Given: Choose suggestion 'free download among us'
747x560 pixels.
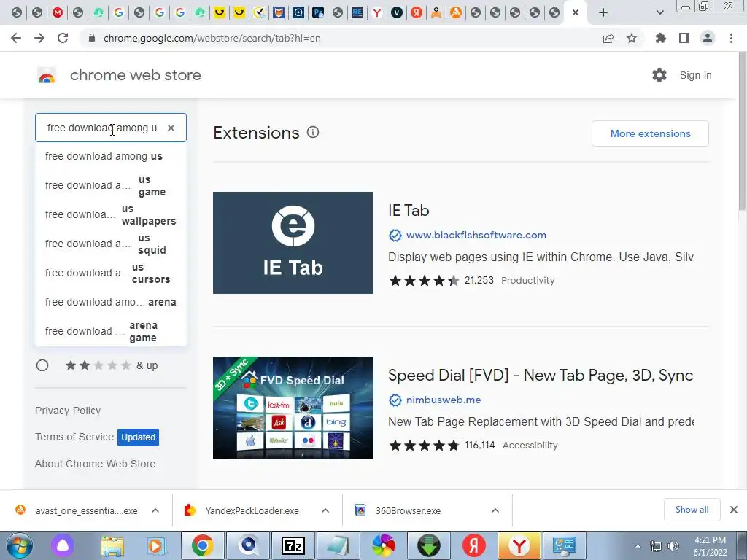Looking at the screenshot, I should [111, 156].
